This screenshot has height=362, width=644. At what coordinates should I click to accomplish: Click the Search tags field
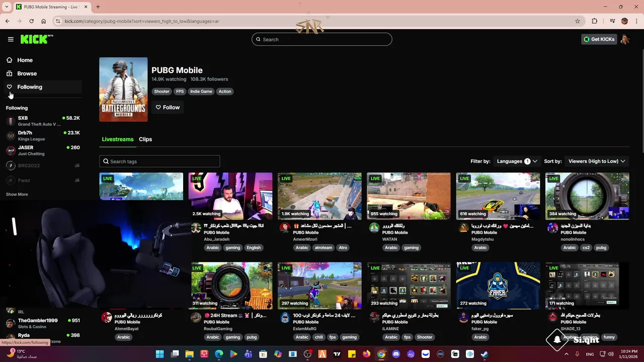(159, 161)
